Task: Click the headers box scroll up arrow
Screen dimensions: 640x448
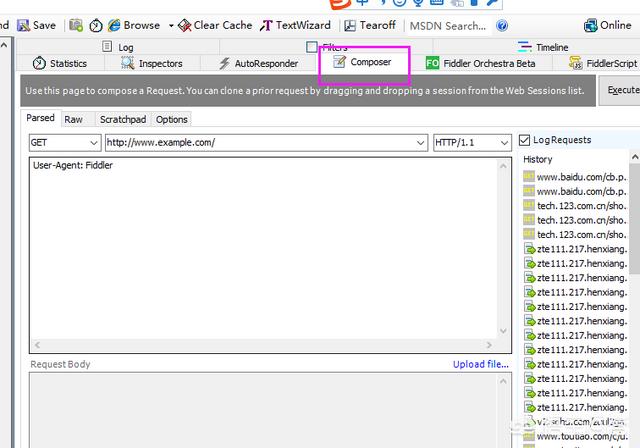Action: (x=503, y=166)
